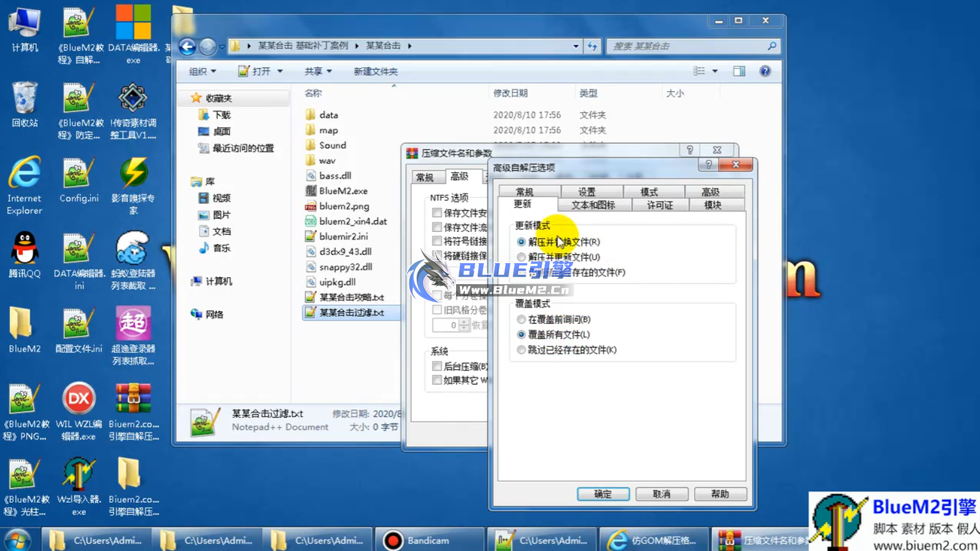Open the Bluem2.co... WinRAR archive icon
Screen dimensions: 980x551
point(133,411)
